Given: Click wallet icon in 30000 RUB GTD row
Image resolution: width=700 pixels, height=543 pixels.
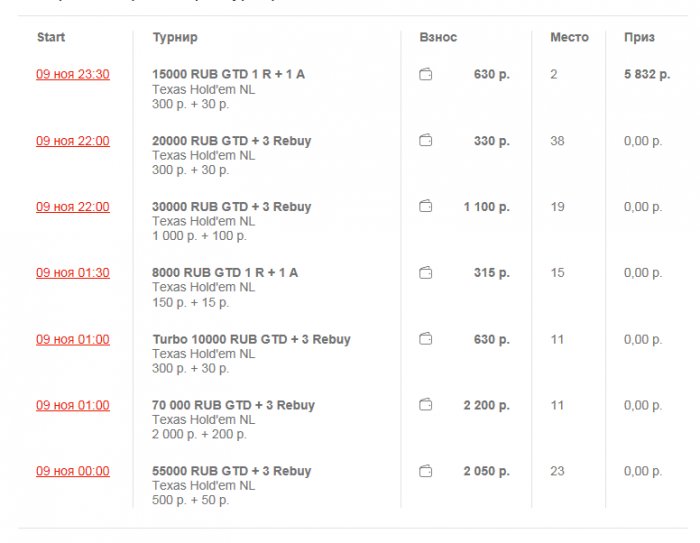Looking at the screenshot, I should [x=426, y=207].
